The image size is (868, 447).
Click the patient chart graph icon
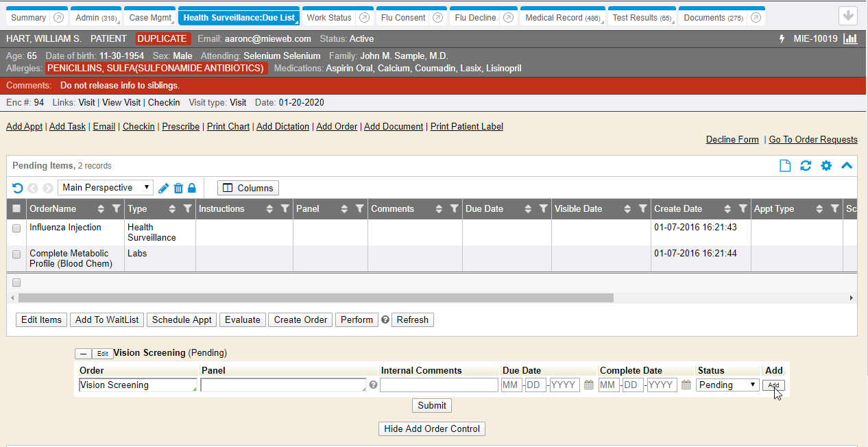click(850, 39)
